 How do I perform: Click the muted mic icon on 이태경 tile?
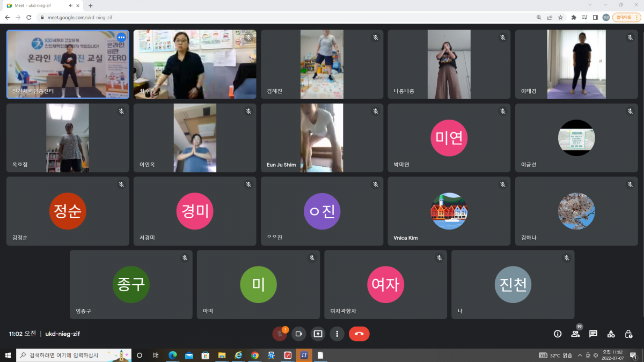pyautogui.click(x=630, y=38)
